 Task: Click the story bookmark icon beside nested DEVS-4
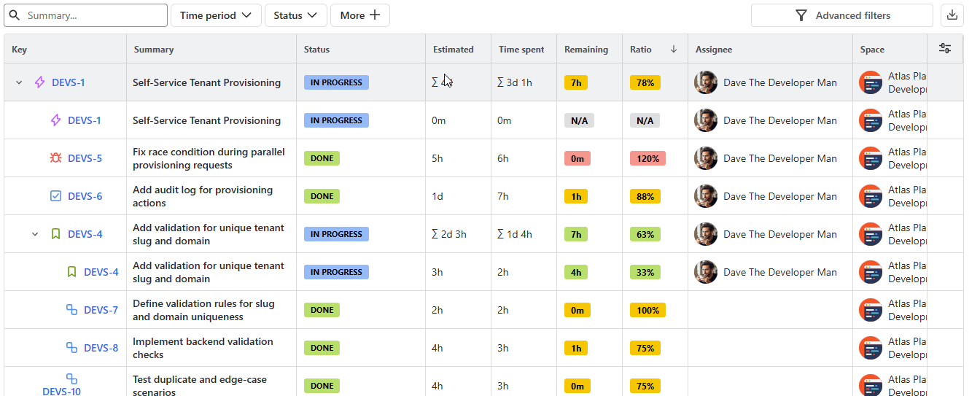click(x=71, y=272)
